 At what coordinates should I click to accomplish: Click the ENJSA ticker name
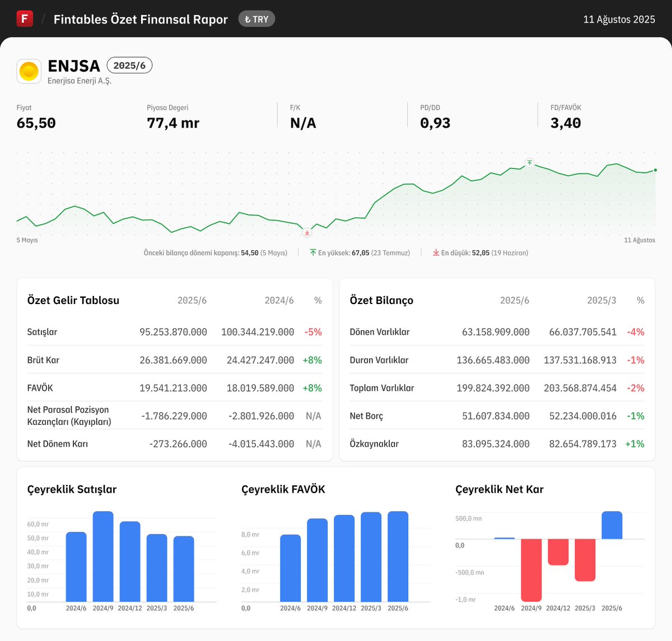tap(74, 65)
